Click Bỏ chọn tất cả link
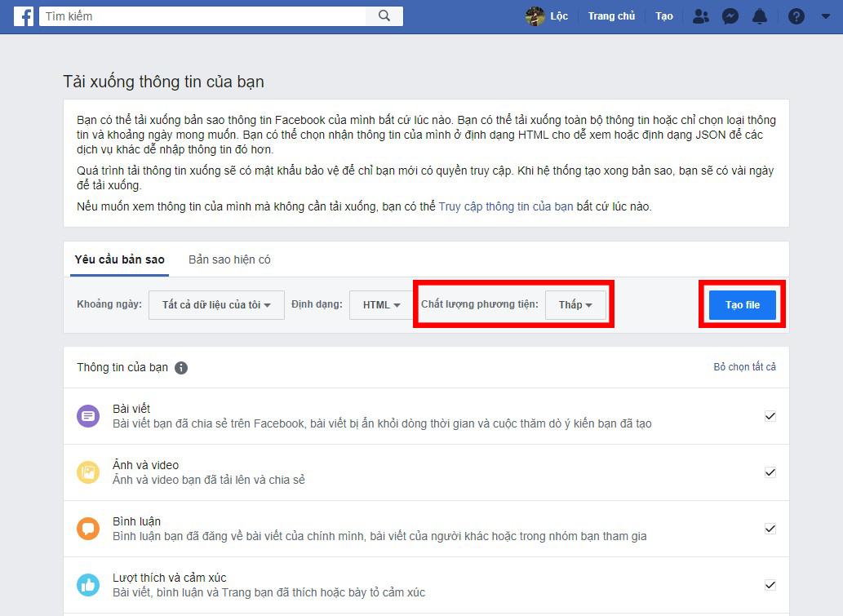This screenshot has height=616, width=843. point(744,367)
